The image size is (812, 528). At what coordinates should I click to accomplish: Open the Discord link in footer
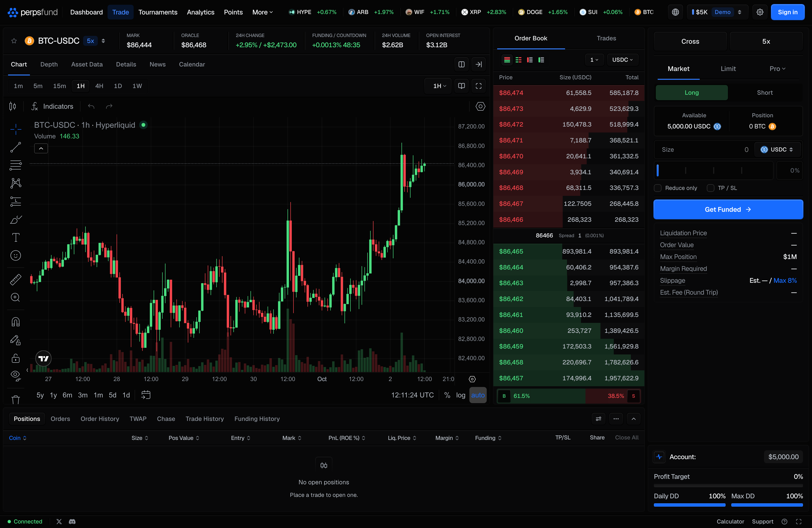(72, 522)
